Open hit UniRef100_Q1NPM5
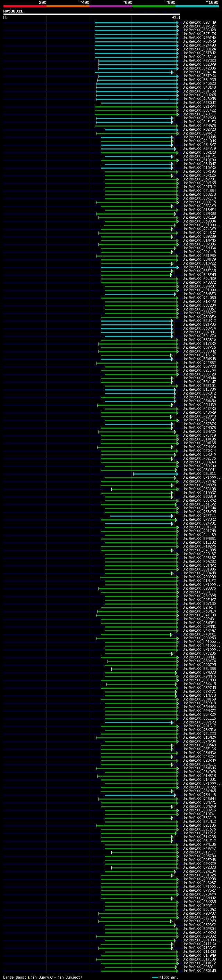 click(x=199, y=241)
